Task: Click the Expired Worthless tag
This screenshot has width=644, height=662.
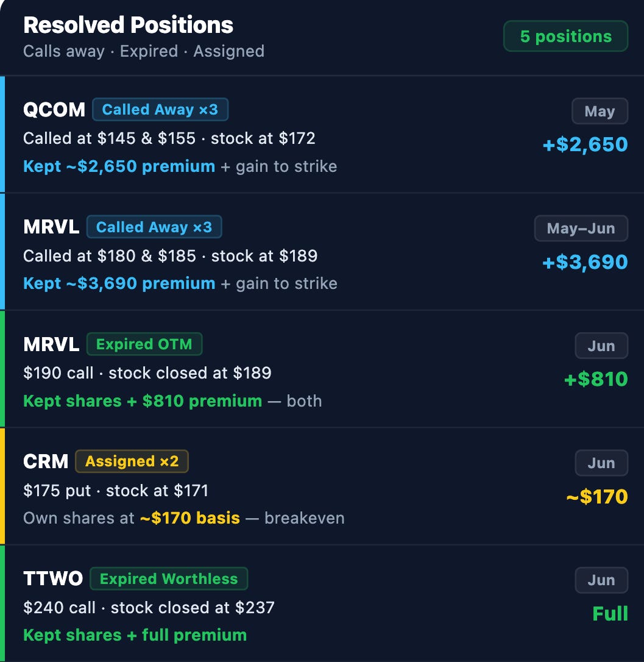Action: 169,578
